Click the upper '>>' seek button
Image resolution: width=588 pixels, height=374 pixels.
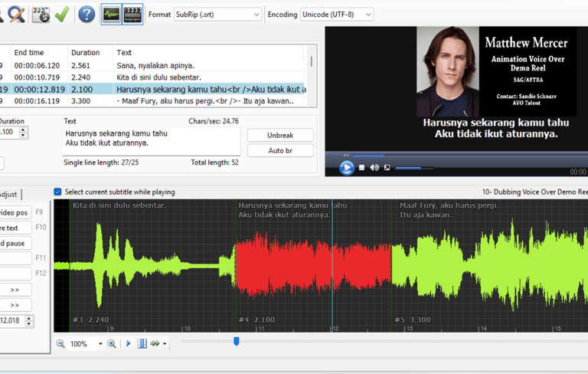15,290
